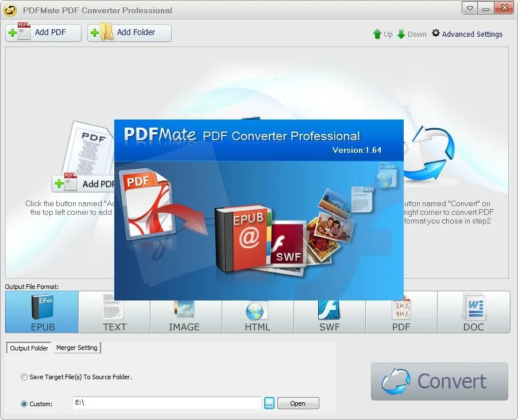Switch to the Output Folder tab
Screen dimensions: 518x420
click(x=29, y=348)
